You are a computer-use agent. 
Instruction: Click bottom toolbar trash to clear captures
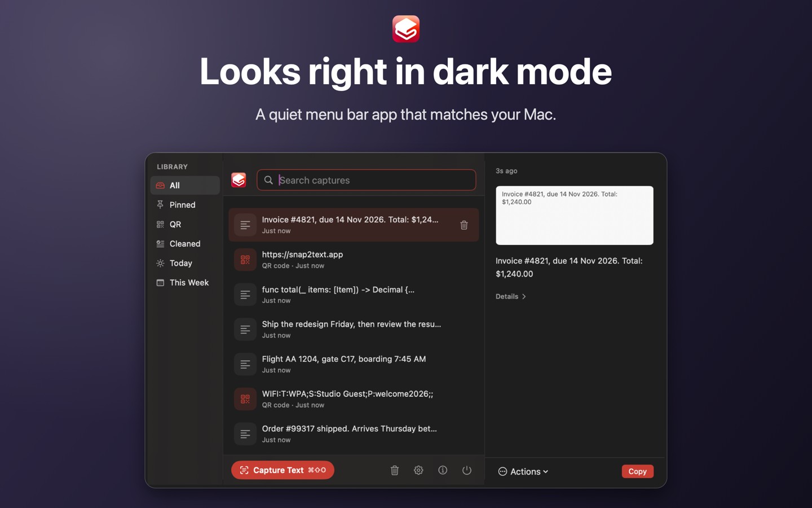[x=395, y=470]
